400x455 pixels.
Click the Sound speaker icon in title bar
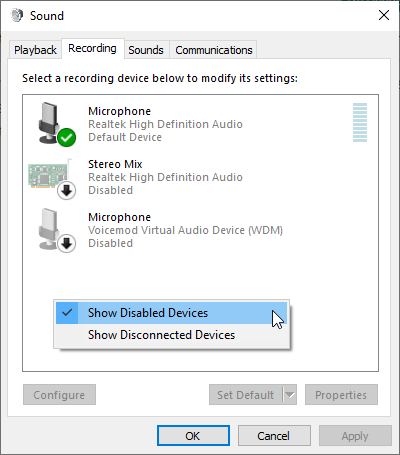coord(17,15)
